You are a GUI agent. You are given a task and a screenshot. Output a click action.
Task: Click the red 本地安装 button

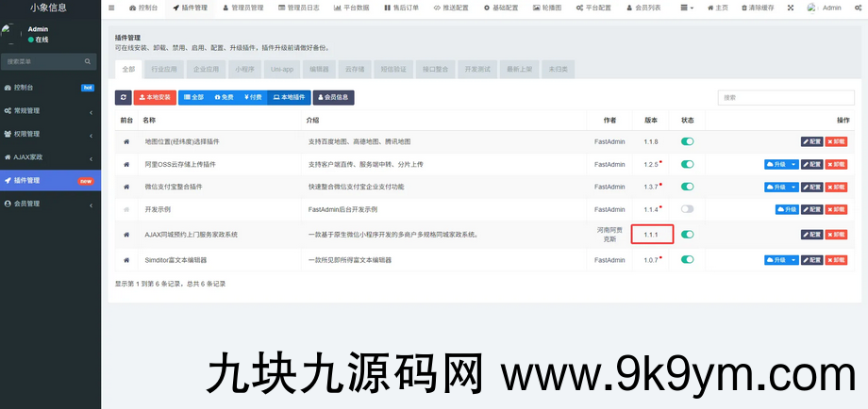155,97
